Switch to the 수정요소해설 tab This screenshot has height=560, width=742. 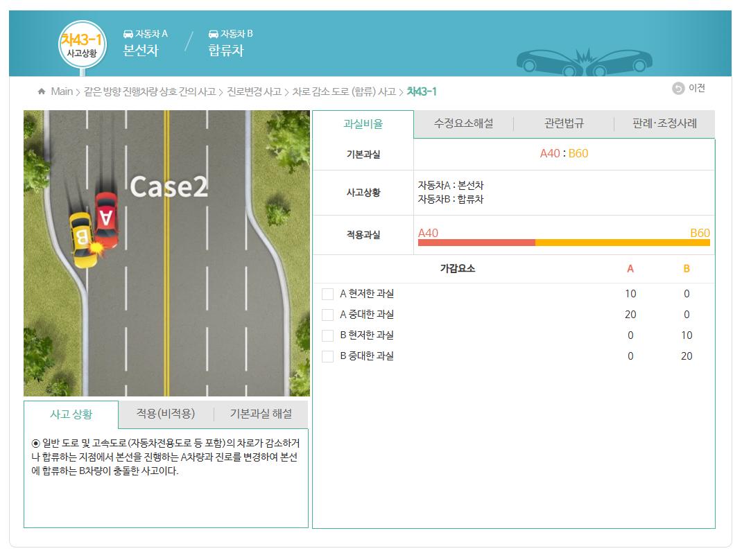pyautogui.click(x=463, y=123)
